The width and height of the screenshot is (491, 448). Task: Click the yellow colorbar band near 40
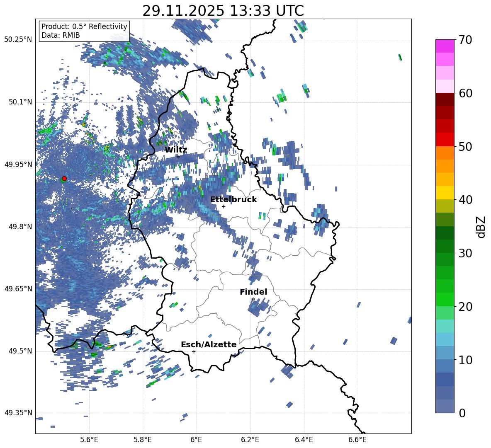[445, 193]
